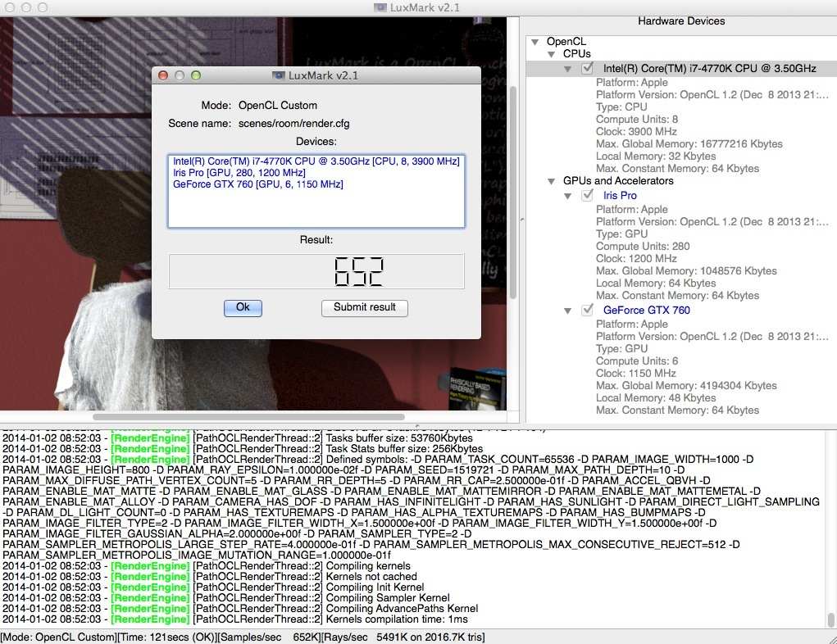Select GeForce GTX 760 in Devices list
The width and height of the screenshot is (837, 644).
(x=258, y=184)
